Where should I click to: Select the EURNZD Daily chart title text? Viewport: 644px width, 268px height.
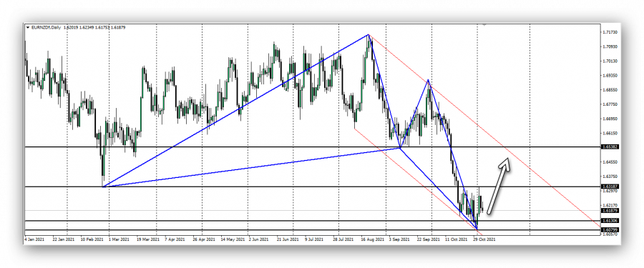pyautogui.click(x=46, y=27)
